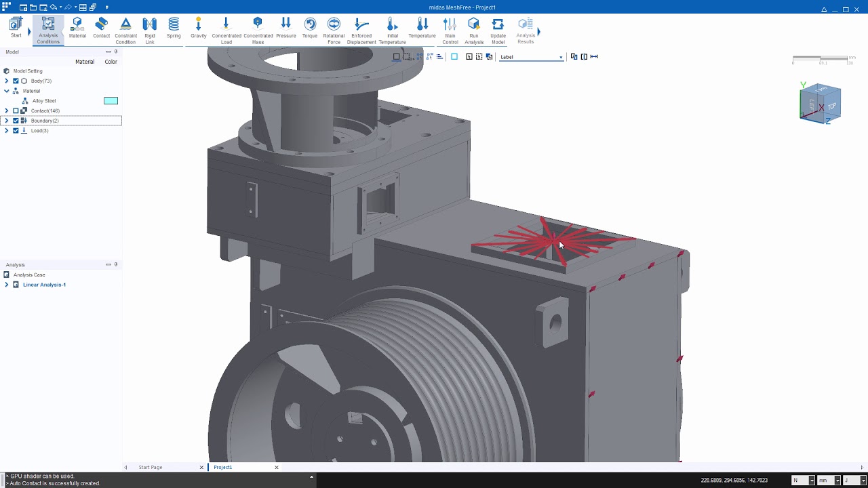The image size is (868, 488).
Task: Click Run Analysis
Action: point(474,30)
